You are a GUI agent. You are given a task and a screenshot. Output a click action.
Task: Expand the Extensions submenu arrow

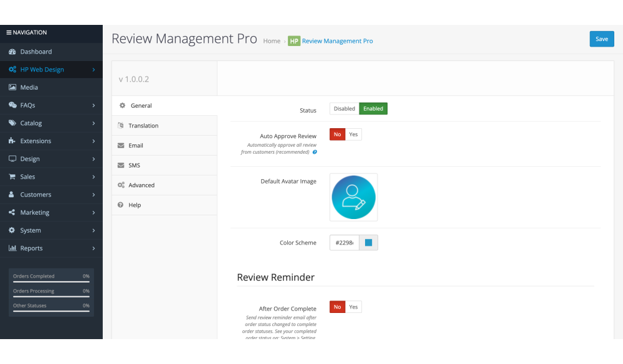[93, 141]
